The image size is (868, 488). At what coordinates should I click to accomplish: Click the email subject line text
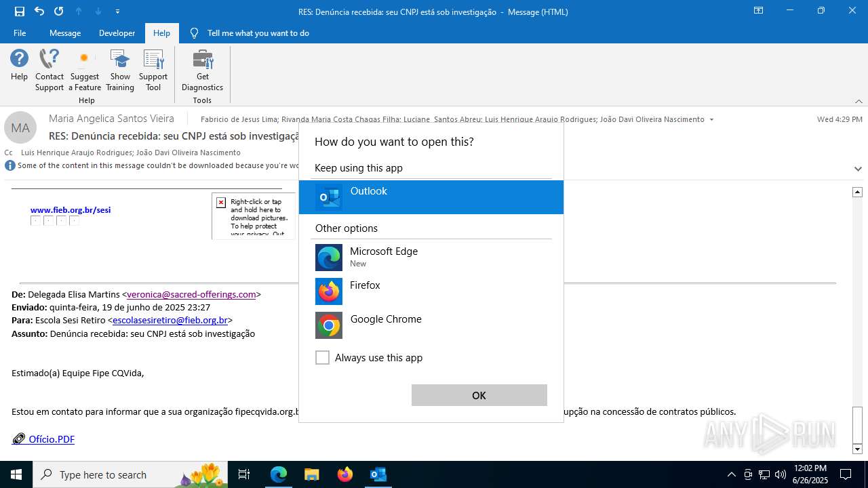(174, 136)
